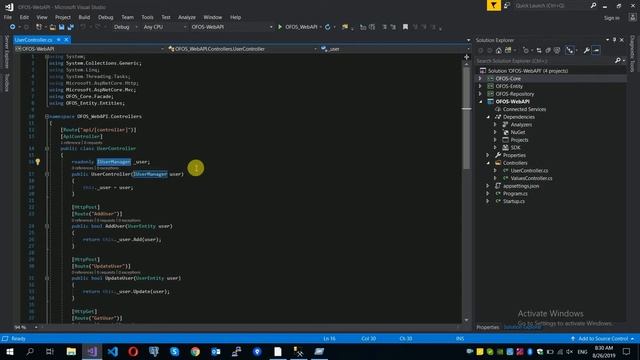Collapse the Dependencies node
Screen dimensions: 640x360
[x=488, y=117]
